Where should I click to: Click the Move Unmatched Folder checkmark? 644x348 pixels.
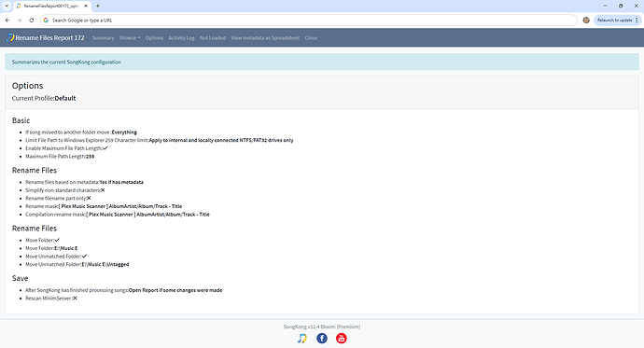(x=84, y=256)
